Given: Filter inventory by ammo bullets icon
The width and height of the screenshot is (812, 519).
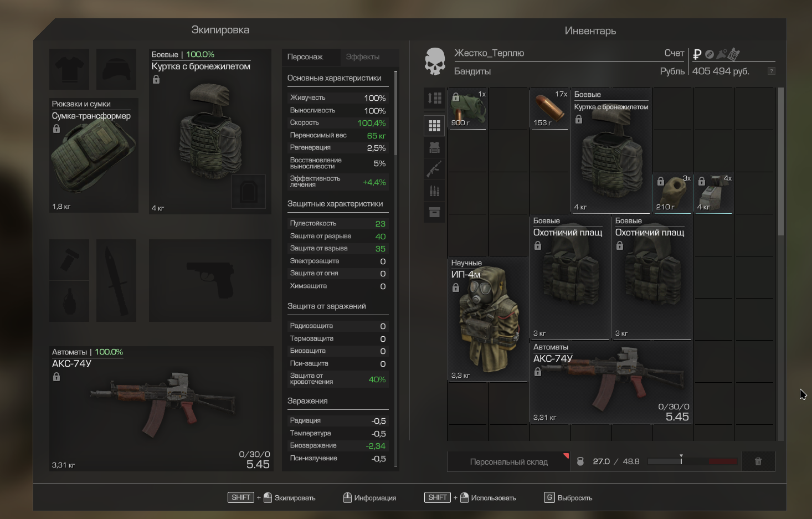Looking at the screenshot, I should coord(434,191).
